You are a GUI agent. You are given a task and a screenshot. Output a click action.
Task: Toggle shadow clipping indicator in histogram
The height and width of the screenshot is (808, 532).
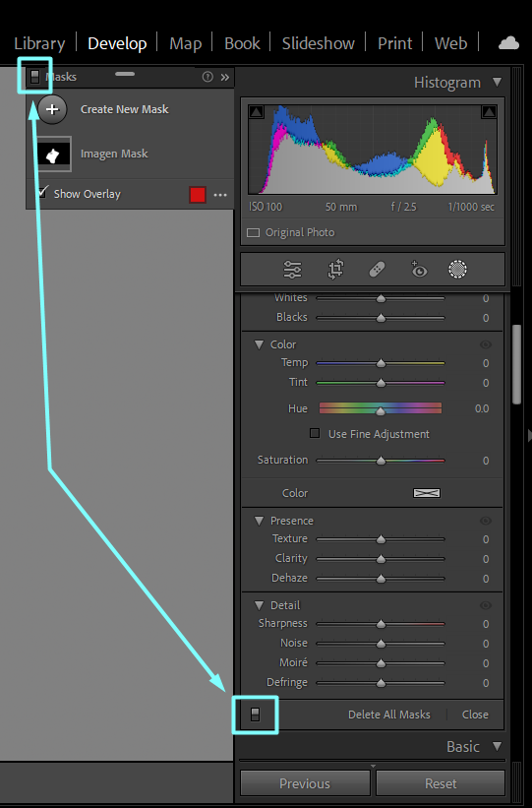point(256,111)
